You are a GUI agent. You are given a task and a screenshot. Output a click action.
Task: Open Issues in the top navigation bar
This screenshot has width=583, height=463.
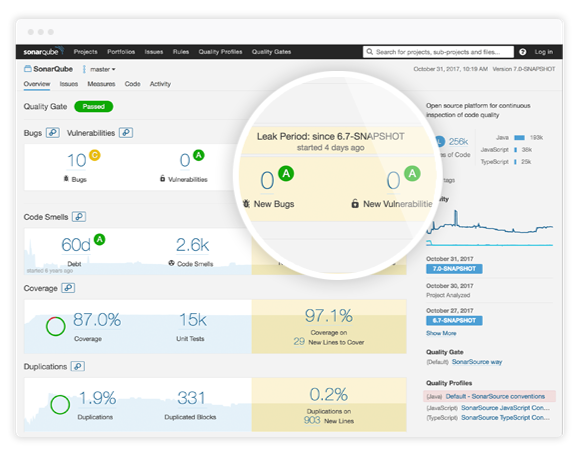[154, 52]
